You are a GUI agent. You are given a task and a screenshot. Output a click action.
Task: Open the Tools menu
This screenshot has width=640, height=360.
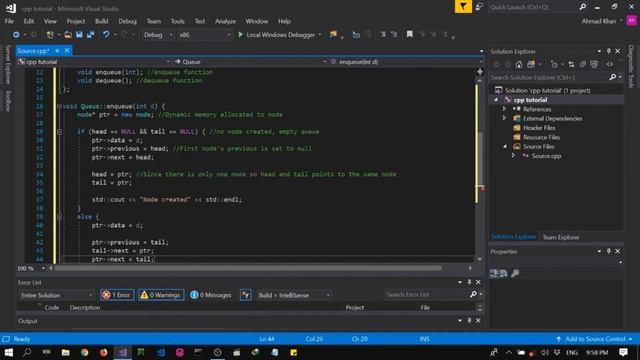pos(178,21)
